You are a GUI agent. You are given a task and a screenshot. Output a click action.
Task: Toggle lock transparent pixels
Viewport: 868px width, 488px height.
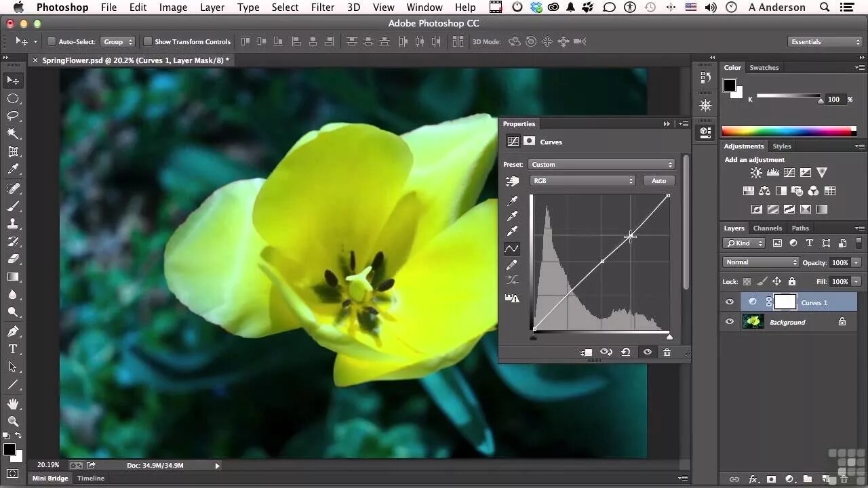(x=747, y=281)
